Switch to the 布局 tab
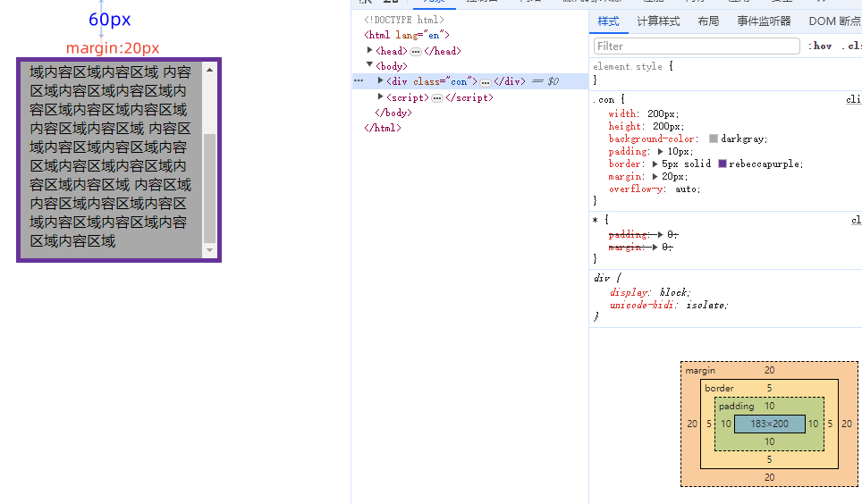862x504 pixels. 708,21
